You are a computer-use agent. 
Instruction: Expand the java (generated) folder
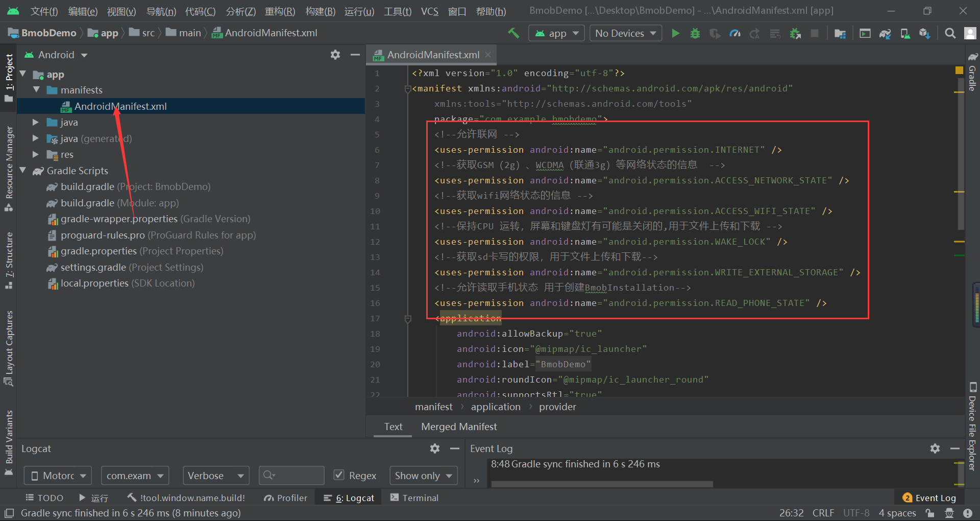36,138
